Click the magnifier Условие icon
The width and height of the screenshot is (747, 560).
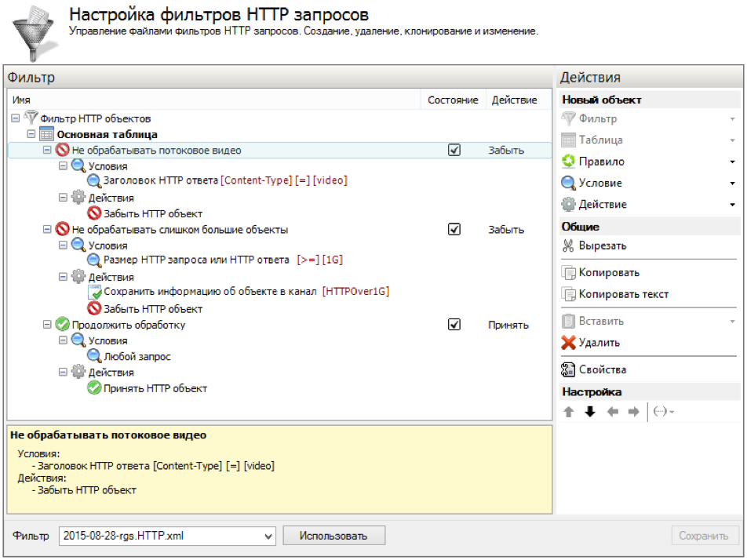(569, 183)
